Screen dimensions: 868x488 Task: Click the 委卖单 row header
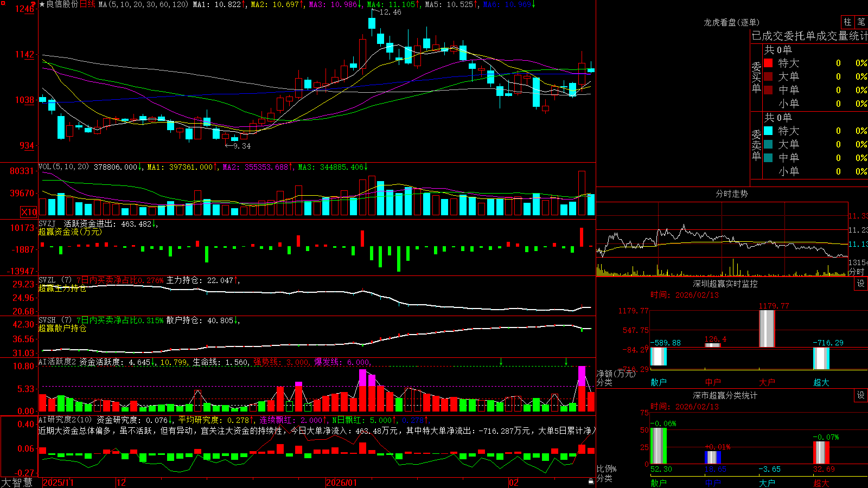pos(756,145)
